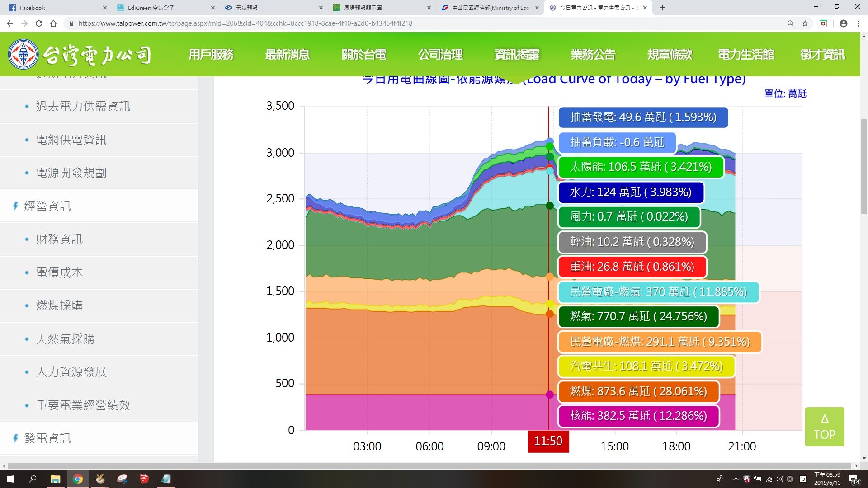Switch to the 中華民國經濟部 tab
868x488 pixels.
coord(491,8)
